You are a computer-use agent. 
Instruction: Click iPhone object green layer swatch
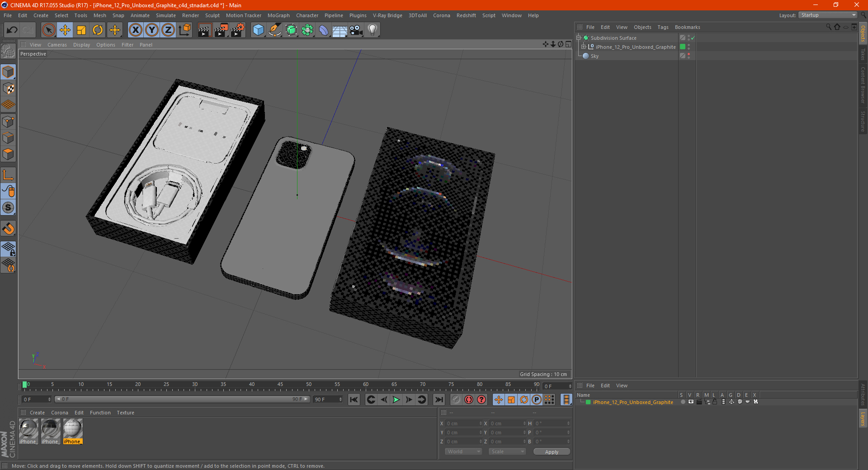pos(683,47)
